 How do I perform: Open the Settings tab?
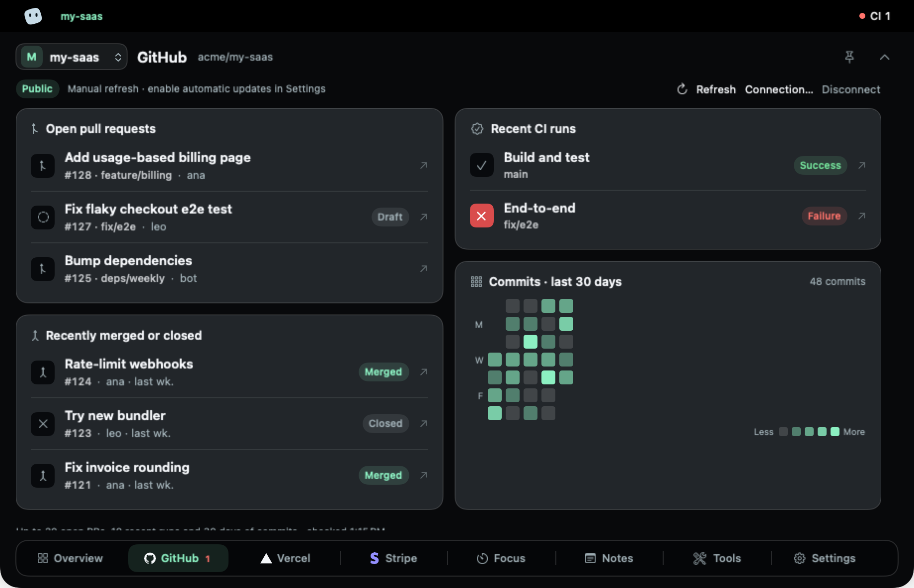pyautogui.click(x=825, y=558)
